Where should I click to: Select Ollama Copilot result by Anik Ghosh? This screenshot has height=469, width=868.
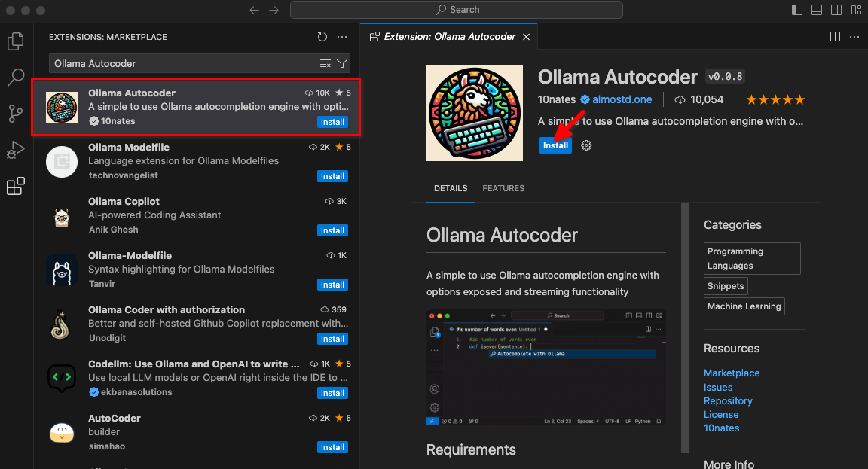(x=197, y=216)
